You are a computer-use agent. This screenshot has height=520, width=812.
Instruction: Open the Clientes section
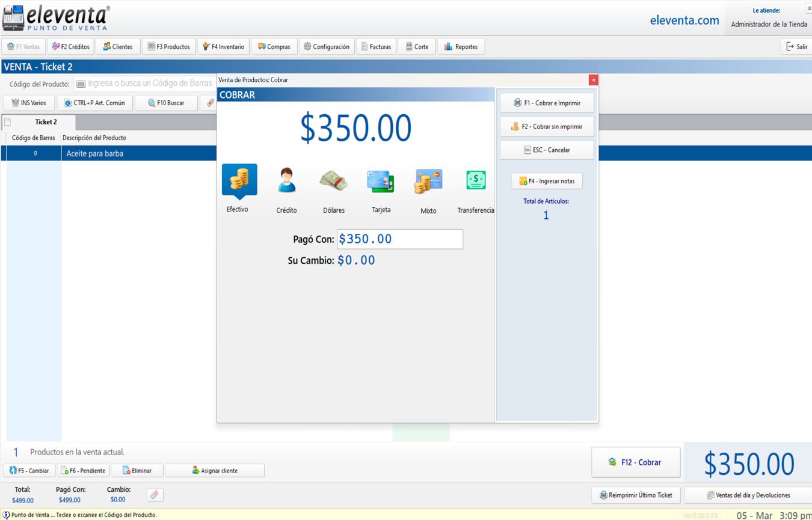[x=118, y=47]
